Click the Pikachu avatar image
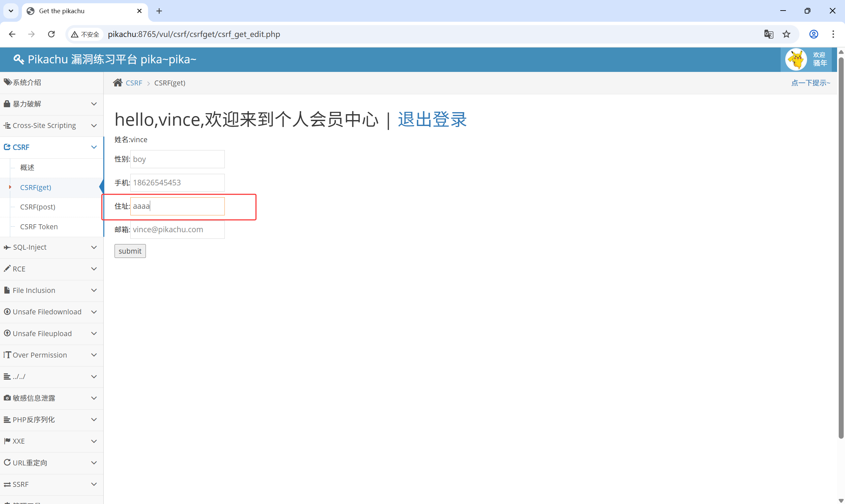This screenshot has height=504, width=845. coord(796,60)
